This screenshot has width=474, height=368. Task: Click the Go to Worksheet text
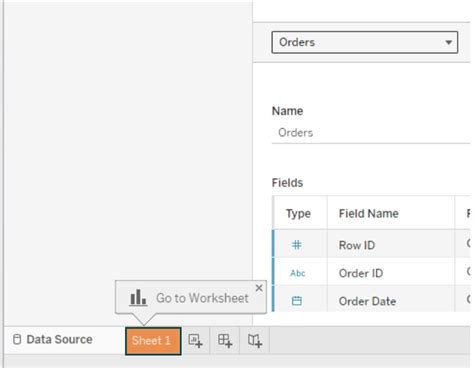point(202,298)
